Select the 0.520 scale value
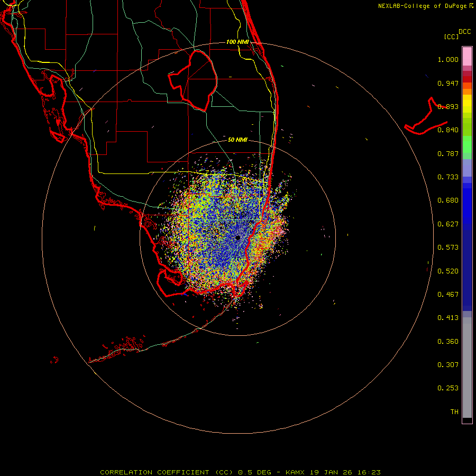This screenshot has height=476, width=476. click(x=448, y=271)
